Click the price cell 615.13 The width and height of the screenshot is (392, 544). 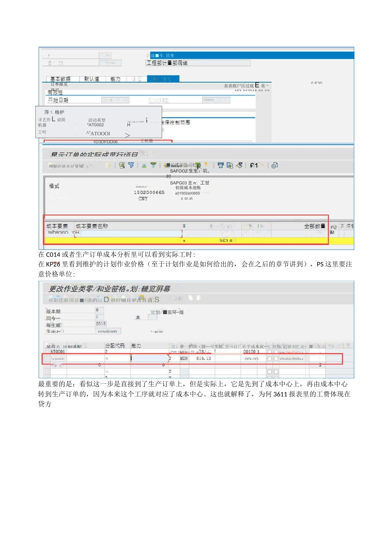coord(203,358)
